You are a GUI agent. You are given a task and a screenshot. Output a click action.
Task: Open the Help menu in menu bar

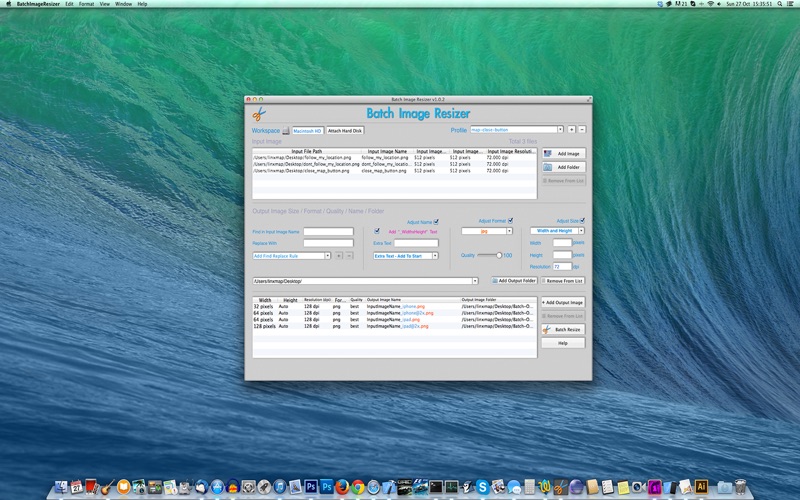(x=142, y=4)
